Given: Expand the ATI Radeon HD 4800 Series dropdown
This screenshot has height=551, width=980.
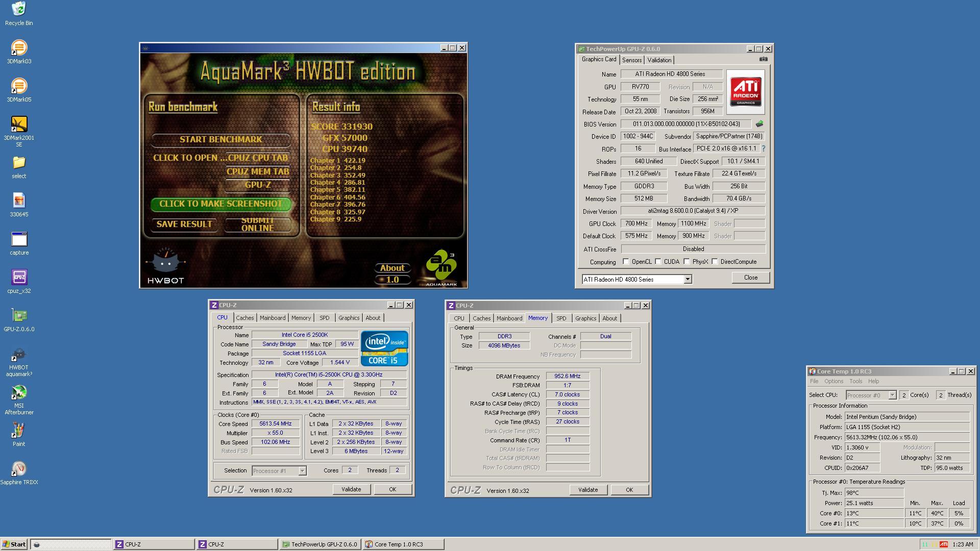Looking at the screenshot, I should 688,279.
